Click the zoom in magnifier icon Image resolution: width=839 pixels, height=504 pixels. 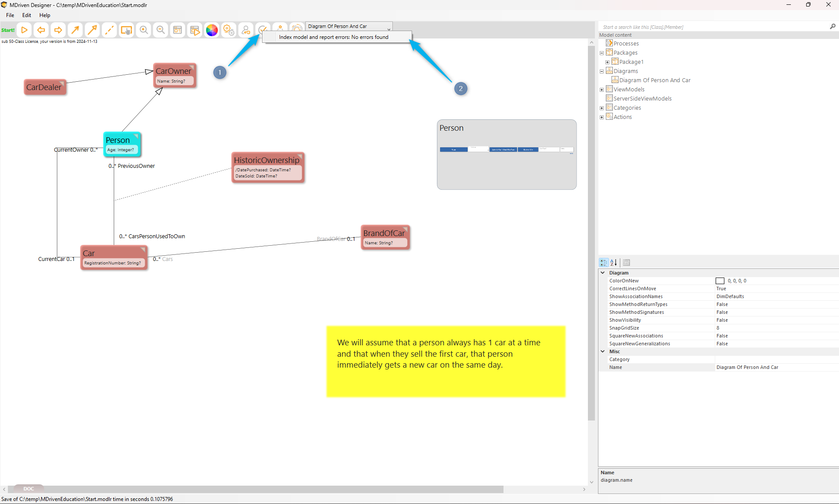tap(143, 30)
